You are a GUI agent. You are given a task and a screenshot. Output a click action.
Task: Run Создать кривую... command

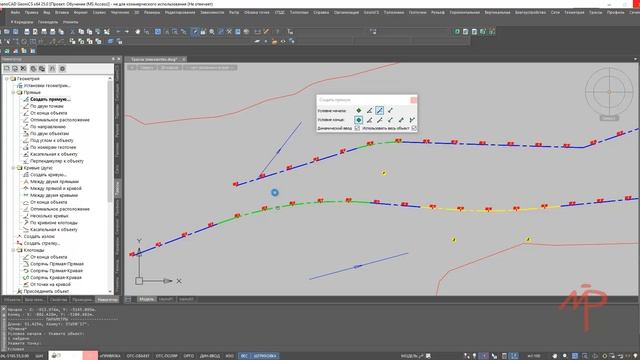click(48, 175)
